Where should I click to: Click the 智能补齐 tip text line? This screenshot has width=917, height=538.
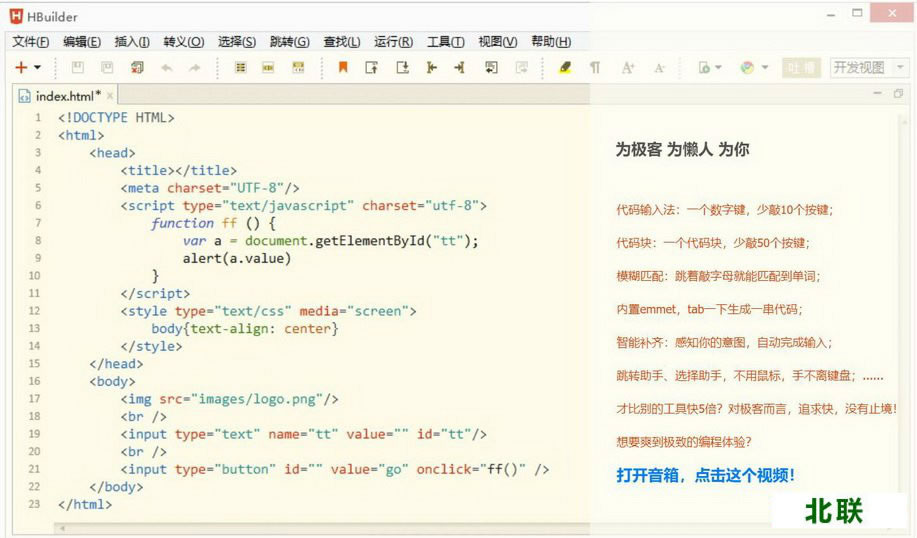pos(724,343)
